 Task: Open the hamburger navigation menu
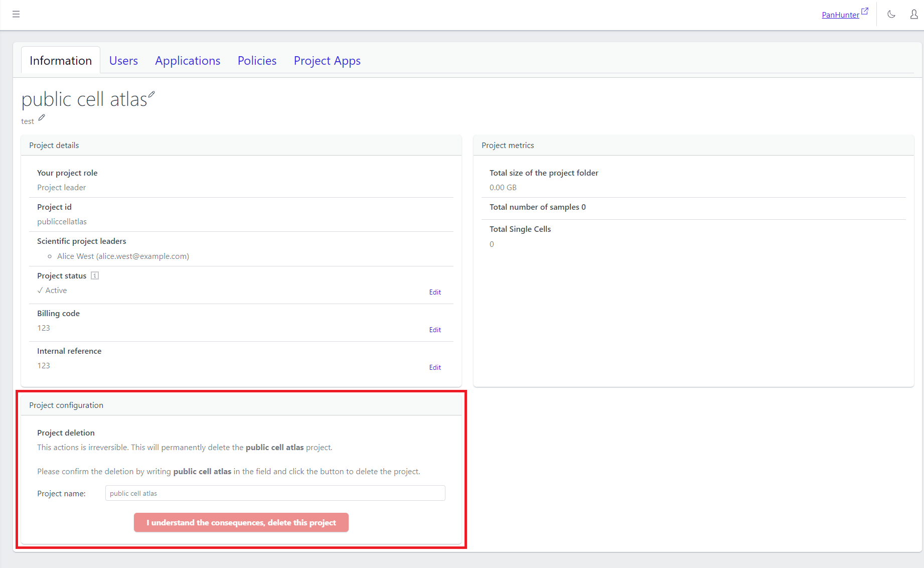pos(16,14)
